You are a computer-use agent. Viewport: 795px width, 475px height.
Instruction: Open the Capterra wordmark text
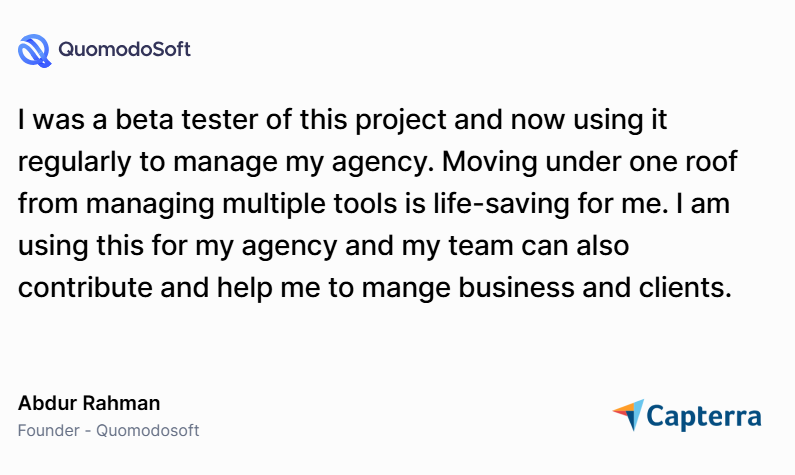(x=705, y=416)
